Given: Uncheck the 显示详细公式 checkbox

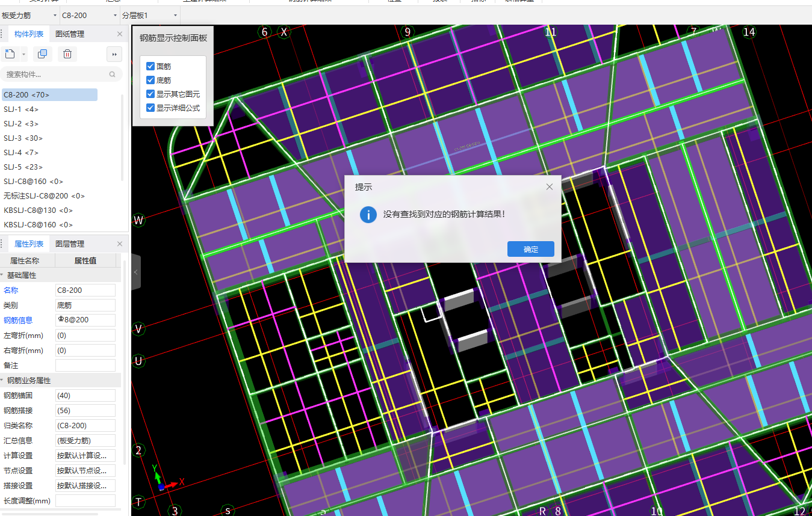Looking at the screenshot, I should click(150, 108).
